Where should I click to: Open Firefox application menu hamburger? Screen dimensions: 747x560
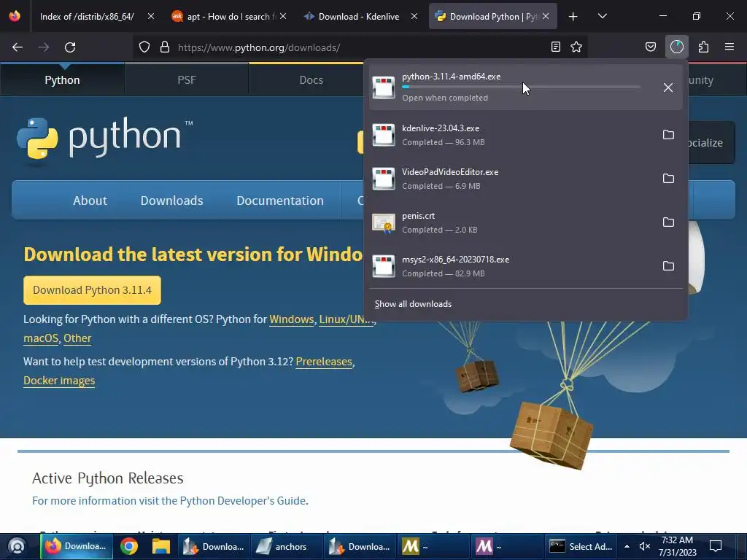(729, 47)
